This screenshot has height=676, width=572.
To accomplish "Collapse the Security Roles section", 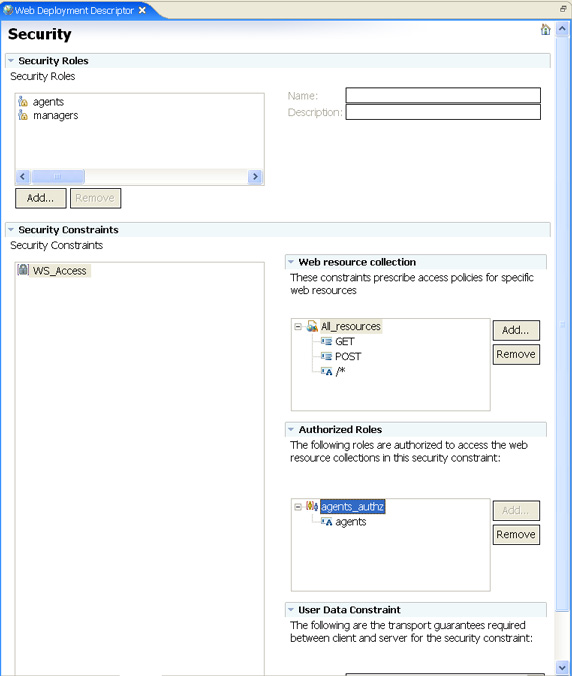I will tap(11, 61).
